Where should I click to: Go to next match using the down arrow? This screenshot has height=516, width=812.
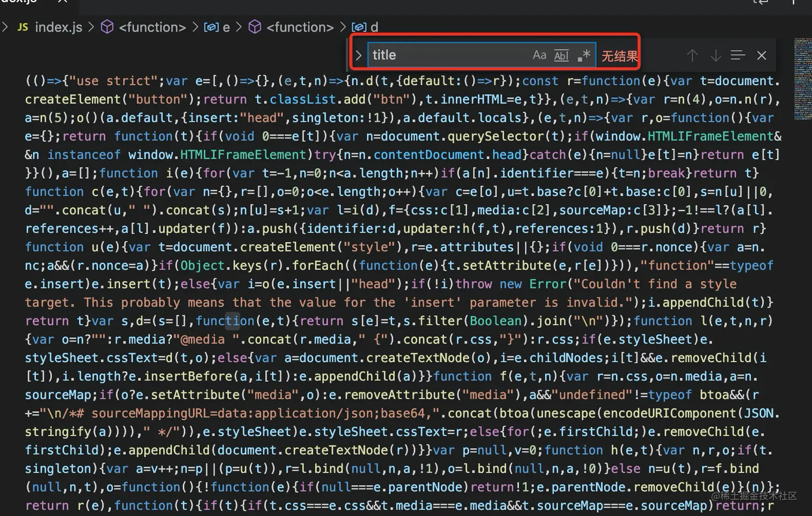coord(715,55)
